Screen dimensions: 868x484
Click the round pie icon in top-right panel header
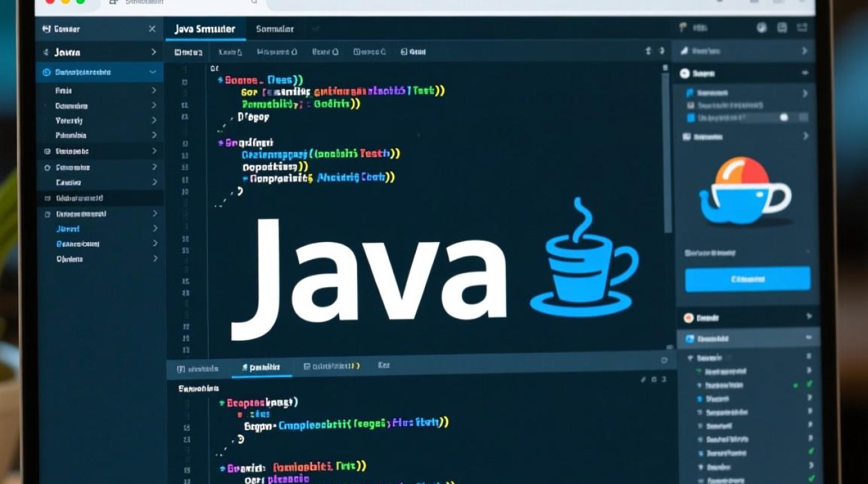pyautogui.click(x=761, y=28)
